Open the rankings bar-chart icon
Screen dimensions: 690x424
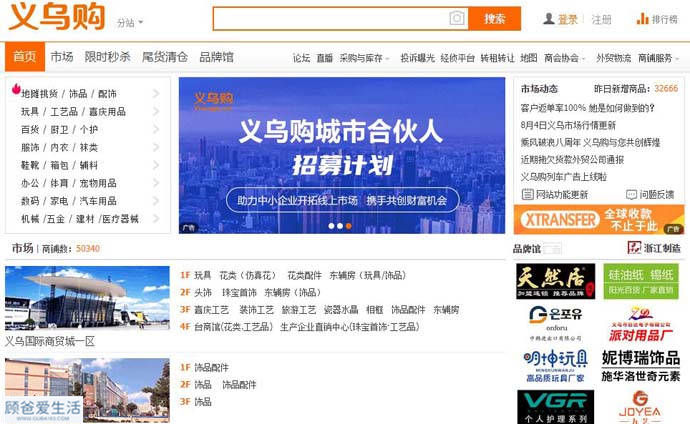[642, 19]
